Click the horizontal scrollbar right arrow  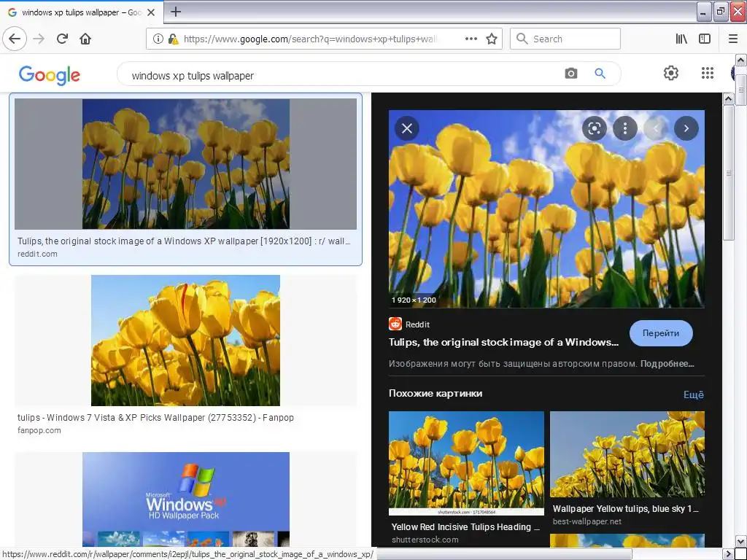729,554
